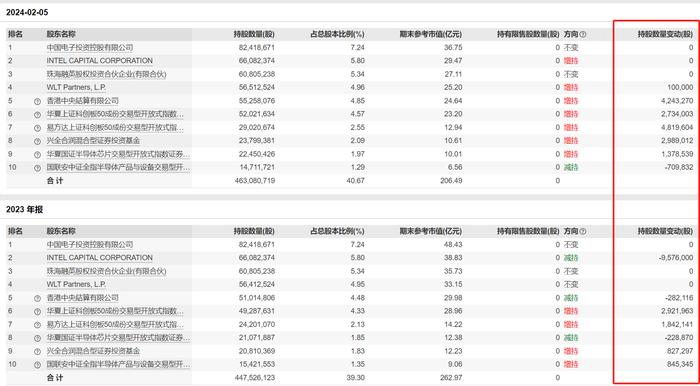Select the 2023 年报 section title
This screenshot has width=700, height=386.
point(25,210)
